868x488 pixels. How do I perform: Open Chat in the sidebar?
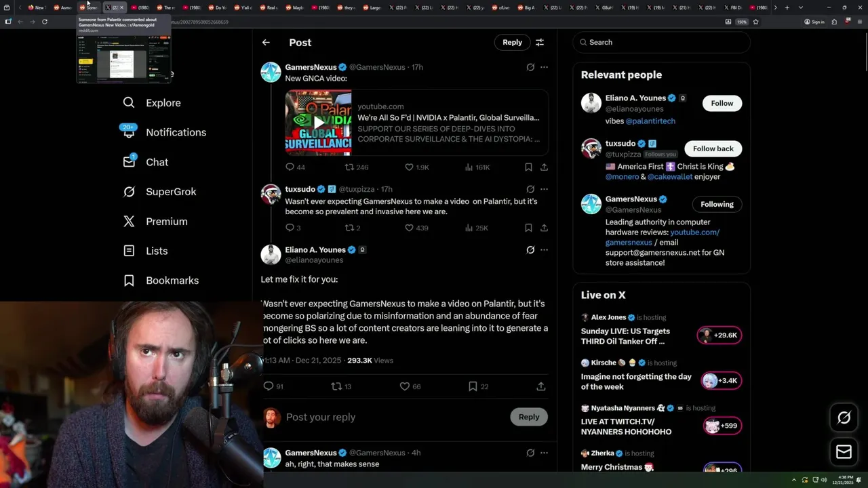pyautogui.click(x=145, y=162)
